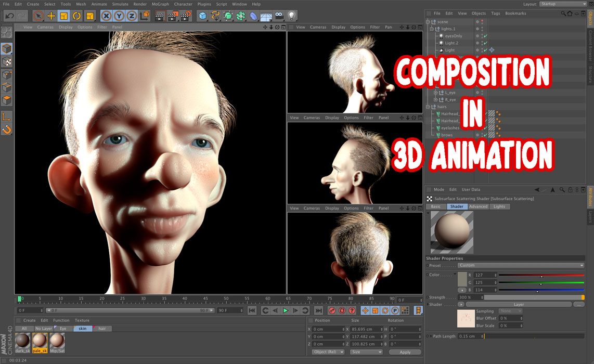Image resolution: width=594 pixels, height=364 pixels.
Task: Open the Size mode dropdown
Action: [x=366, y=352]
